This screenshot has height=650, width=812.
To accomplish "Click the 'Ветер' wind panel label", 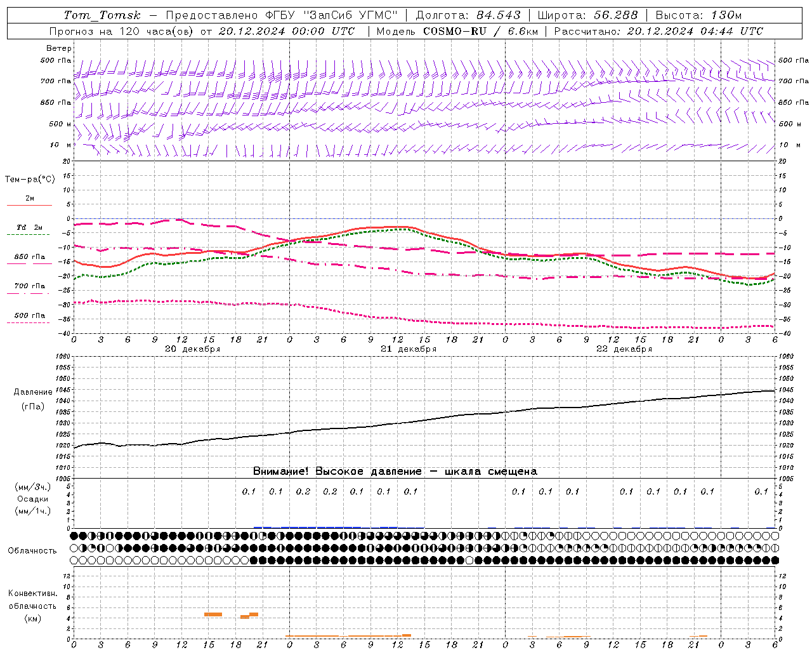I will click(x=59, y=48).
